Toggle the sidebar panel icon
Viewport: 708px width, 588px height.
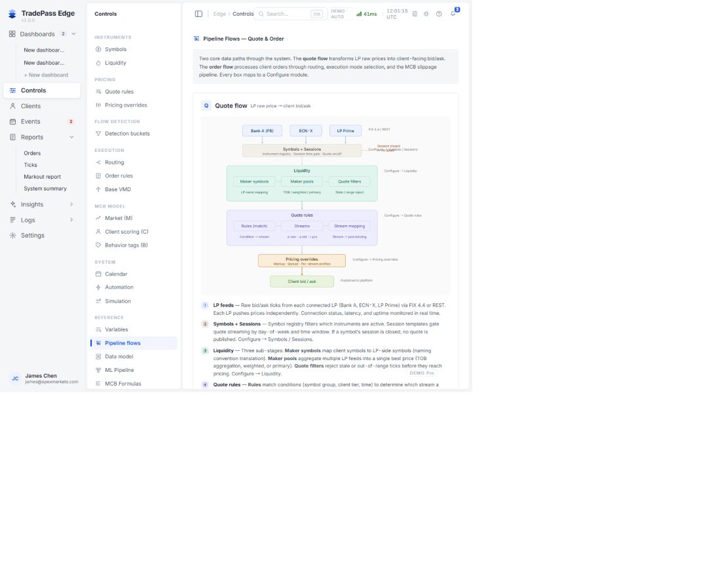pyautogui.click(x=198, y=14)
